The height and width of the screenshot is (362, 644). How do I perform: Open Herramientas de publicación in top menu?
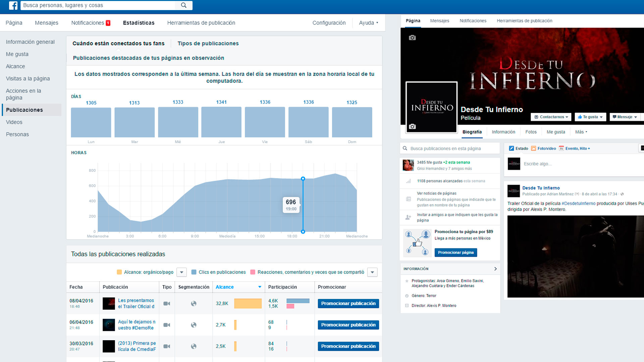[x=201, y=23]
